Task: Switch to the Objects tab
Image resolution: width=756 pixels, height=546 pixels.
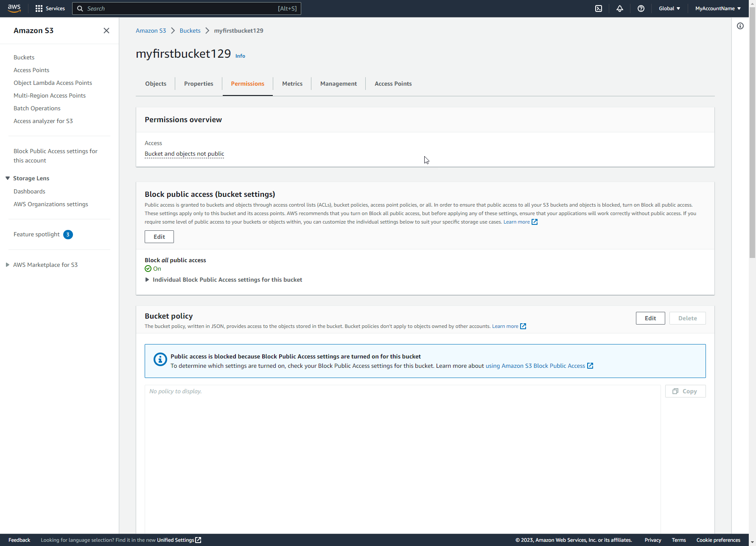Action: tap(156, 84)
